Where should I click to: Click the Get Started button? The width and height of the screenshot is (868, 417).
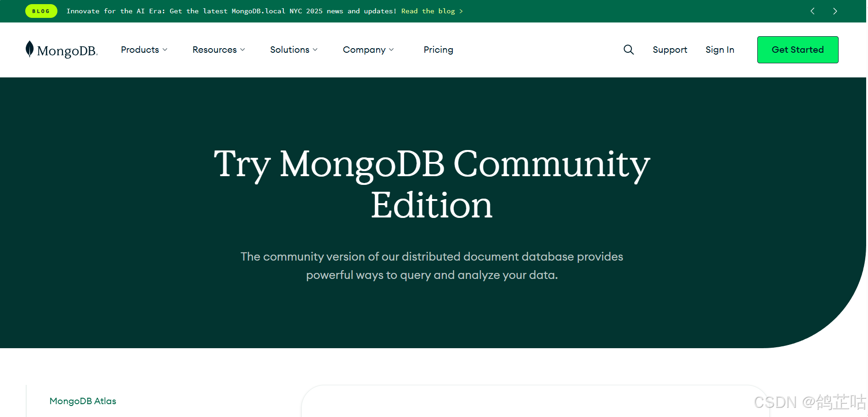798,50
